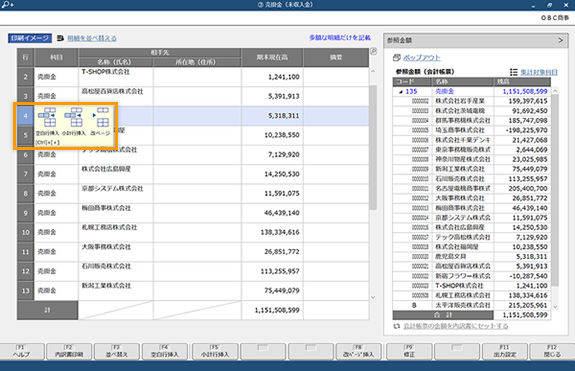Click the F12 閉じる function button
Image resolution: width=575 pixels, height=371 pixels.
pos(552,352)
